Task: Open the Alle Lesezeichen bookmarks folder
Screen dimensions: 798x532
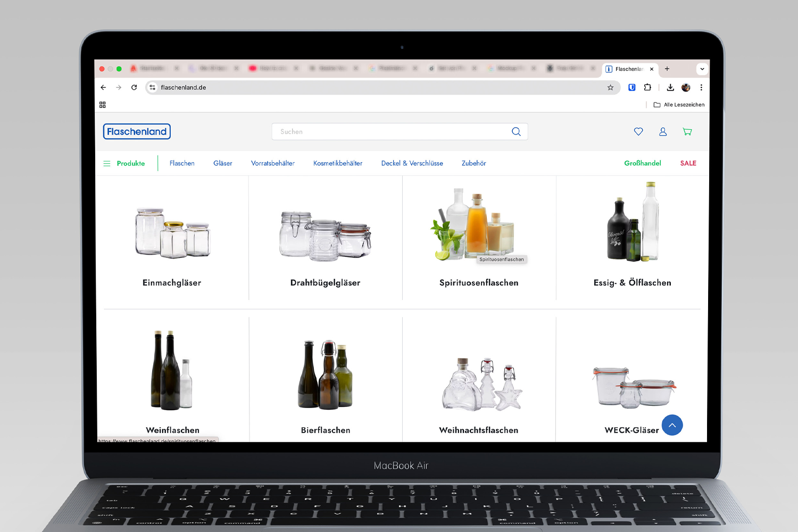Action: [x=679, y=105]
